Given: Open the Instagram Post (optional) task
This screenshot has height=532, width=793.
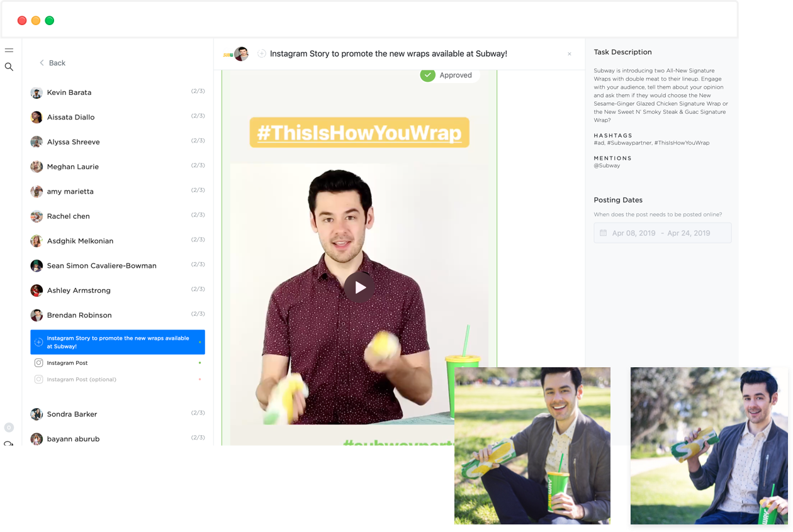Looking at the screenshot, I should [118, 379].
